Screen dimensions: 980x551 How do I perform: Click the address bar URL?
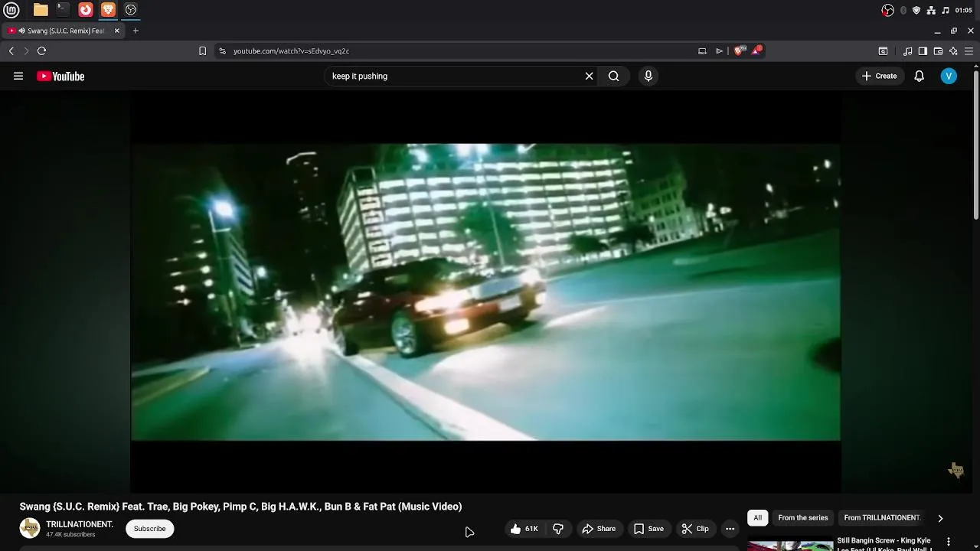point(291,51)
